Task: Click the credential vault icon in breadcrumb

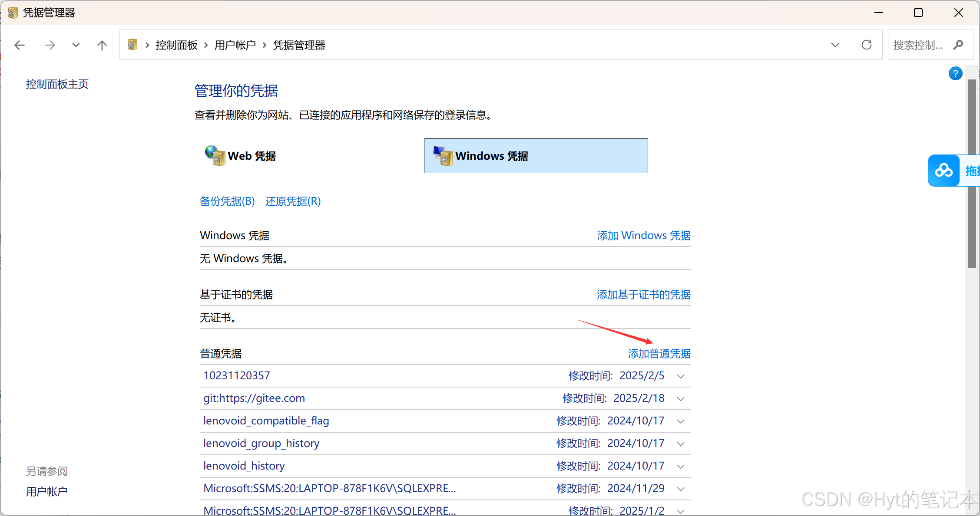Action: 132,45
